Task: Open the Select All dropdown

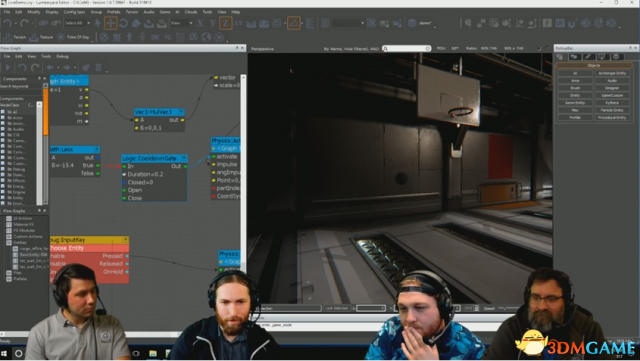Action: click(78, 23)
